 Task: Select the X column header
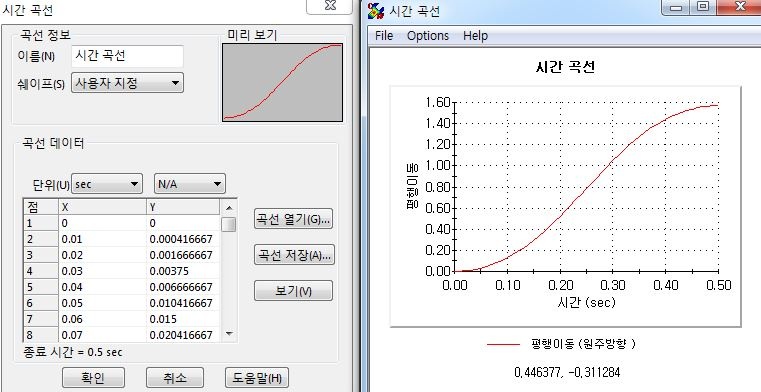tap(102, 207)
